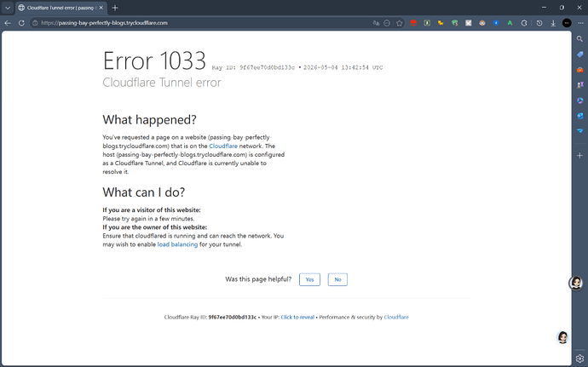Image resolution: width=588 pixels, height=367 pixels.
Task: Open sidebar settings gear at bottom
Action: pos(579,358)
